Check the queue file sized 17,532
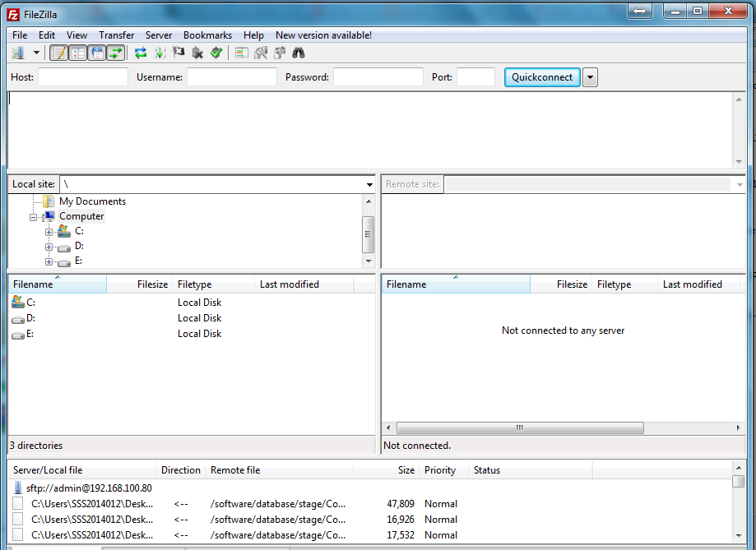Image resolution: width=756 pixels, height=550 pixels. point(18,534)
